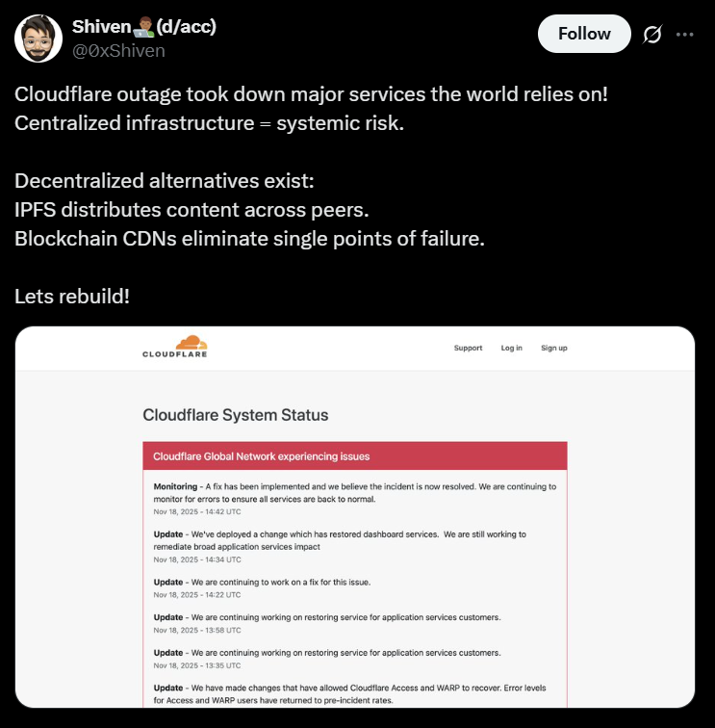The image size is (715, 728).
Task: Click the 13:58 UTC timestamp
Action: coord(197,631)
